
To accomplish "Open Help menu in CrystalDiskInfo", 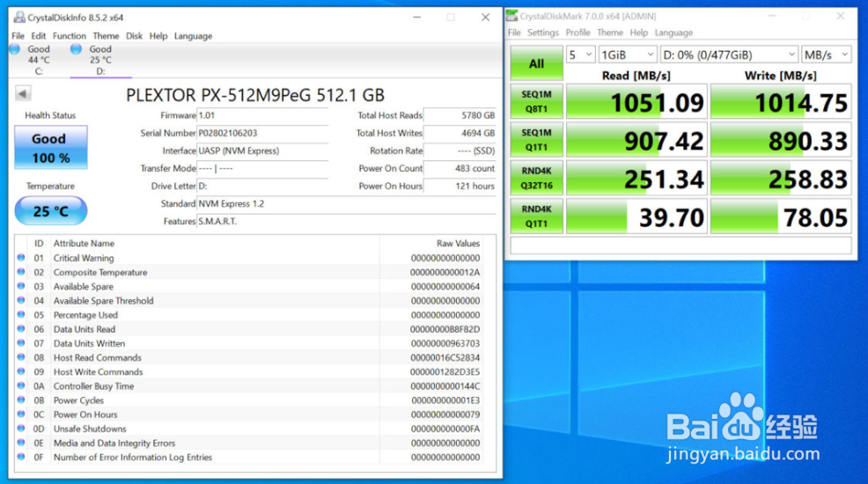I will point(158,36).
